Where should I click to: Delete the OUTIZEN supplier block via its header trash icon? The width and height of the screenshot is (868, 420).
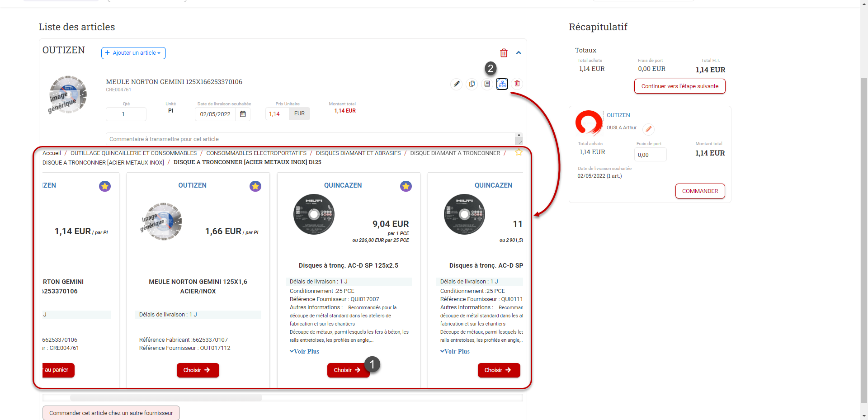[x=504, y=53]
